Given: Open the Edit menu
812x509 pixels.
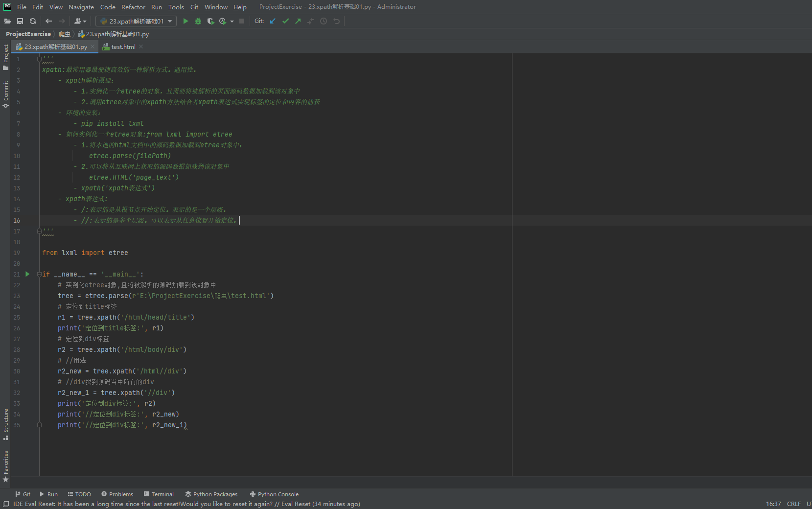Looking at the screenshot, I should [x=38, y=7].
